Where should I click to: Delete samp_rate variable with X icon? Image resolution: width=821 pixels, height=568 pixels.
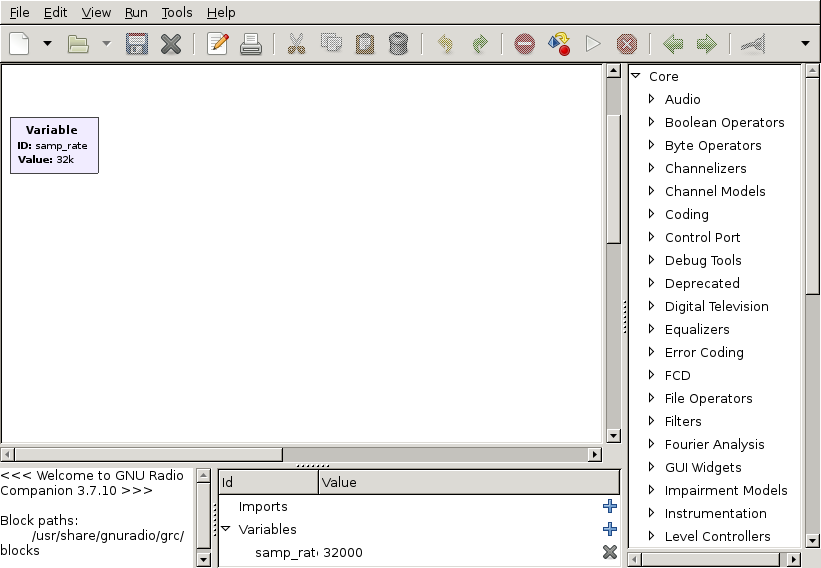pos(610,552)
